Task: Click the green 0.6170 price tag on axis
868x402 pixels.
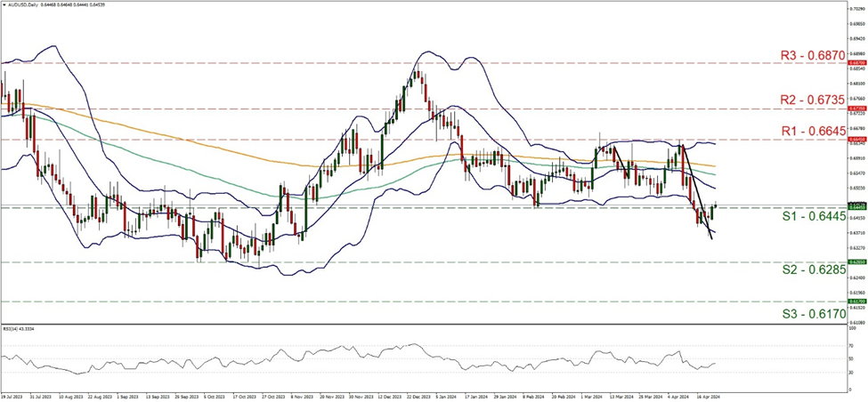Action: 856,301
